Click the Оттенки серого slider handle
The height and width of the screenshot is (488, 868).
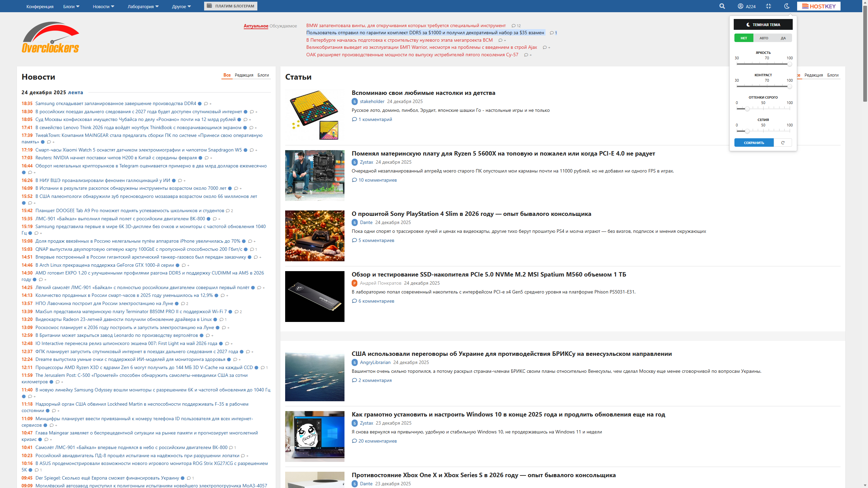point(747,109)
